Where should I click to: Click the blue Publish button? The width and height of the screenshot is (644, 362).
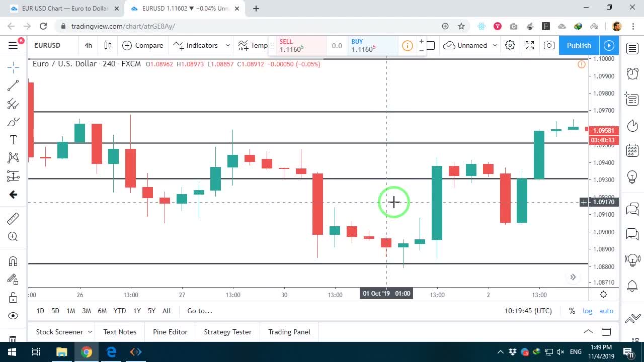(x=579, y=45)
